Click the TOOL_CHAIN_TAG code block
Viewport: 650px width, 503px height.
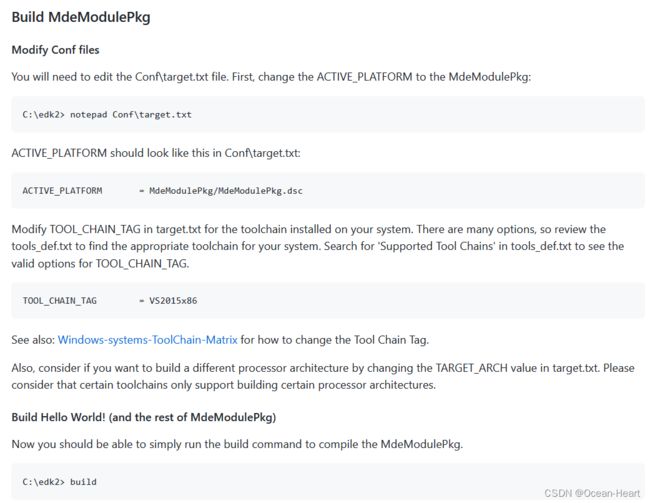327,301
